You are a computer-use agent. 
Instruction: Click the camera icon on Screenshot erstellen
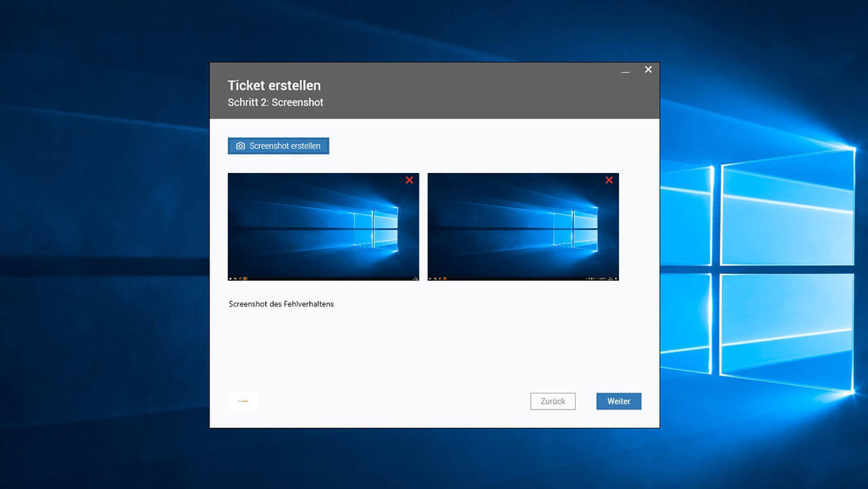pos(240,146)
